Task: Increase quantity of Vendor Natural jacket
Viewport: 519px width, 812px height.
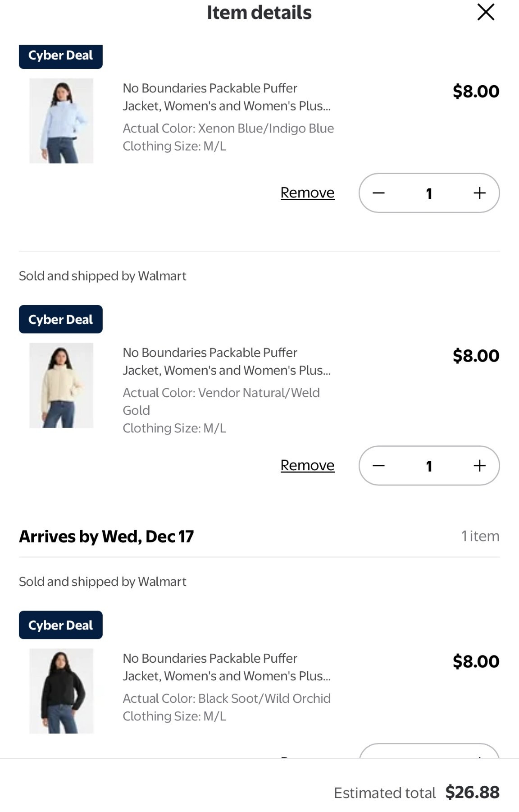Action: click(x=479, y=466)
